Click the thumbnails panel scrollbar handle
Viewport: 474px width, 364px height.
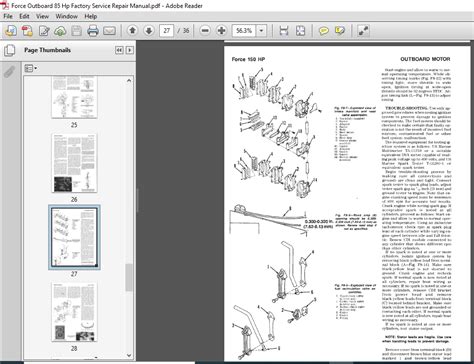(129, 277)
